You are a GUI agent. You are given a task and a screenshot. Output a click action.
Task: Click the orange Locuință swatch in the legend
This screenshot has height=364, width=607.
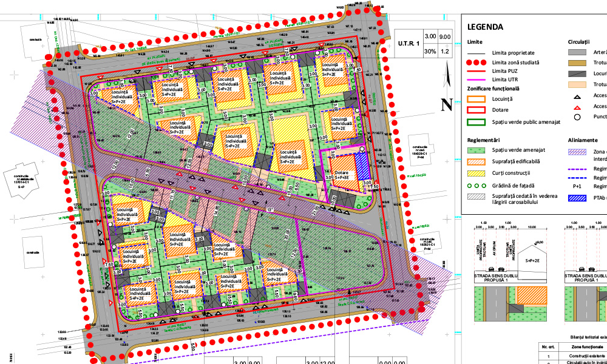coord(476,99)
